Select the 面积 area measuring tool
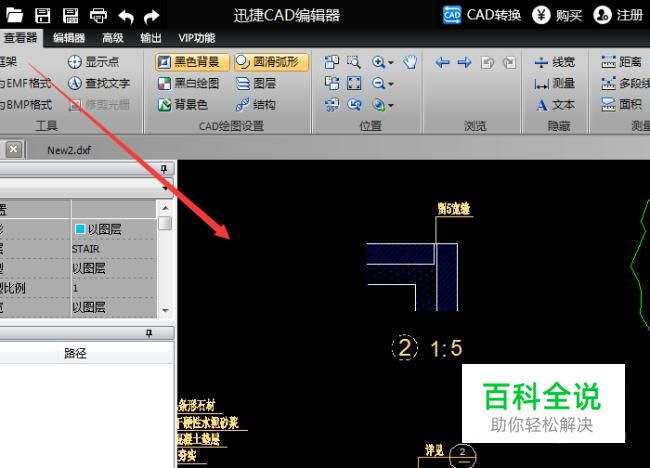 [621, 104]
